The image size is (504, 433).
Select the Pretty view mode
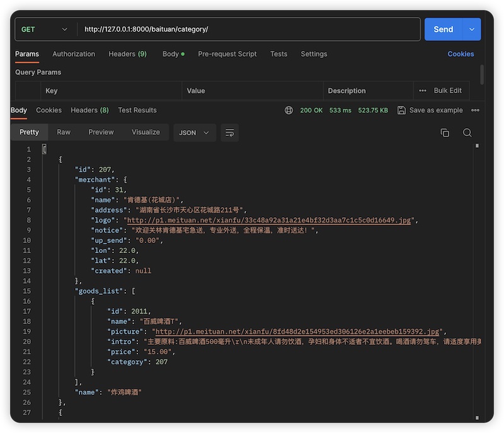point(29,132)
